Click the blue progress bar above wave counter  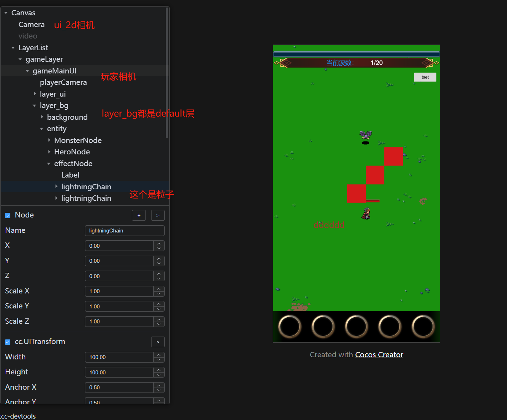tap(357, 54)
